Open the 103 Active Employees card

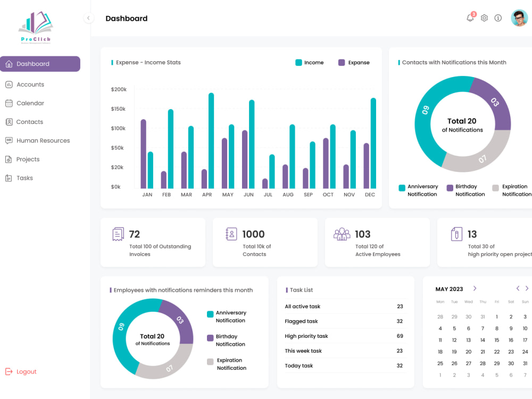(377, 242)
